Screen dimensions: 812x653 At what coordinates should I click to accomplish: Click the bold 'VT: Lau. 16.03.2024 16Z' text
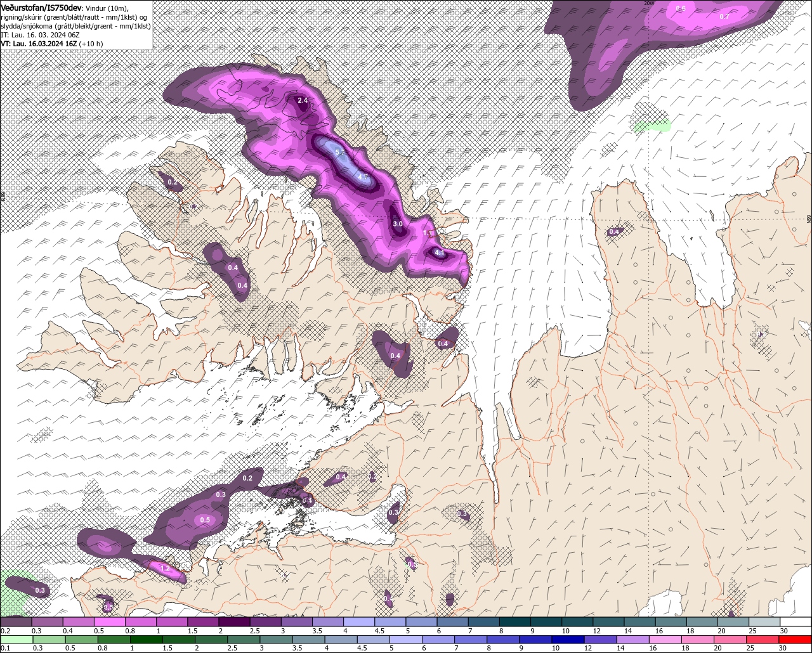coord(39,44)
